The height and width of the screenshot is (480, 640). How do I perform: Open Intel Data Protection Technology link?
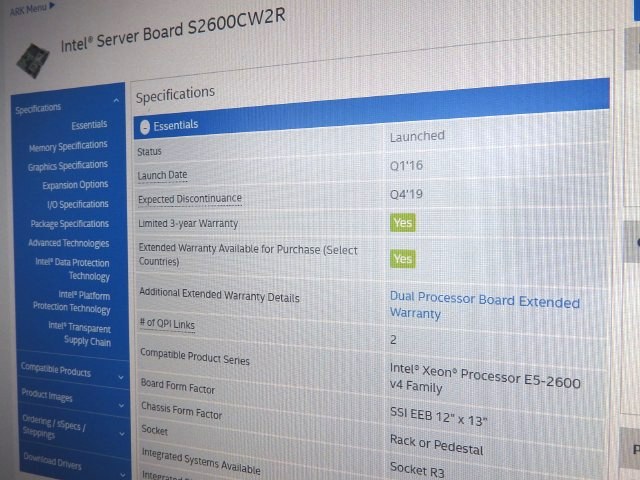73,269
